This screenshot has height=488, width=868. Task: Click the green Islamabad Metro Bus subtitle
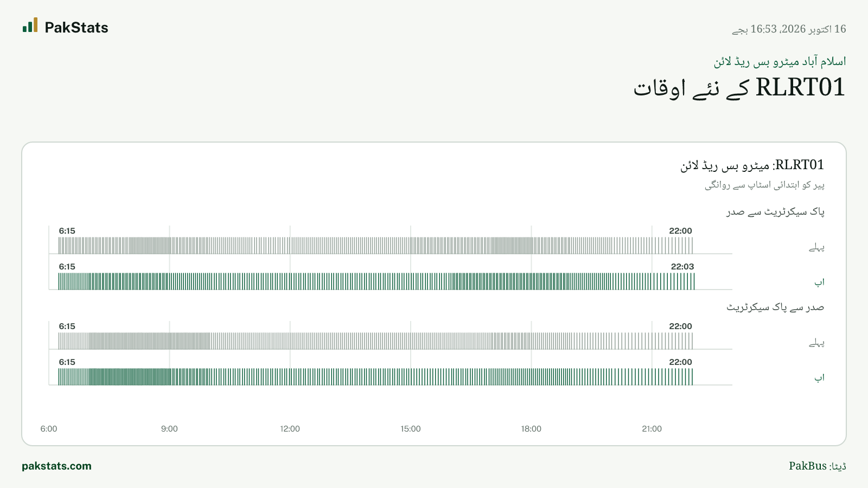coord(780,62)
